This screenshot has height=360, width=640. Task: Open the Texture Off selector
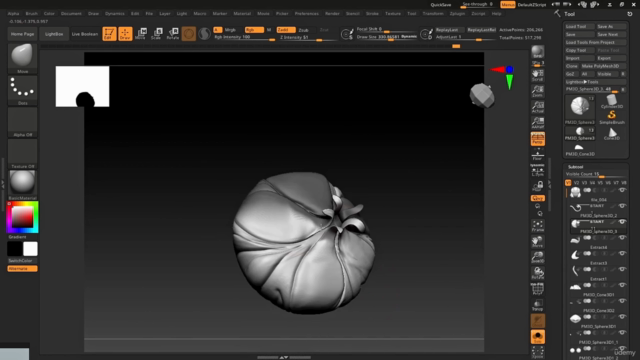click(x=22, y=154)
